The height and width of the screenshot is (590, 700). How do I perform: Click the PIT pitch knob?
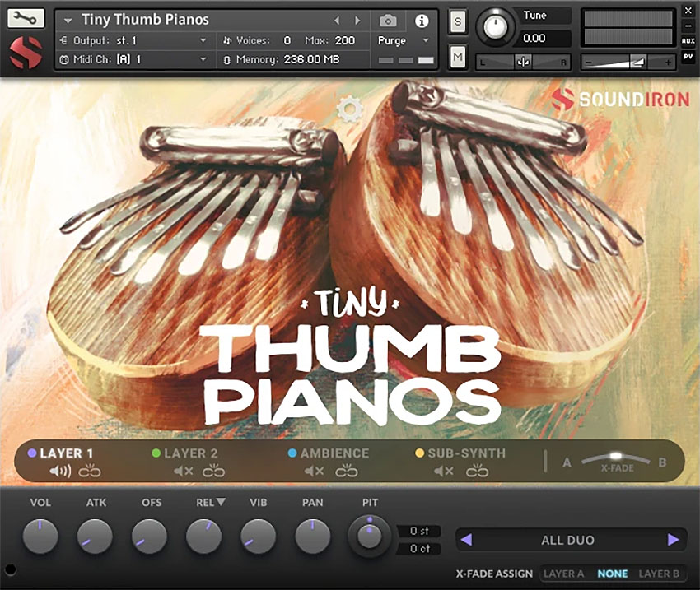click(369, 536)
